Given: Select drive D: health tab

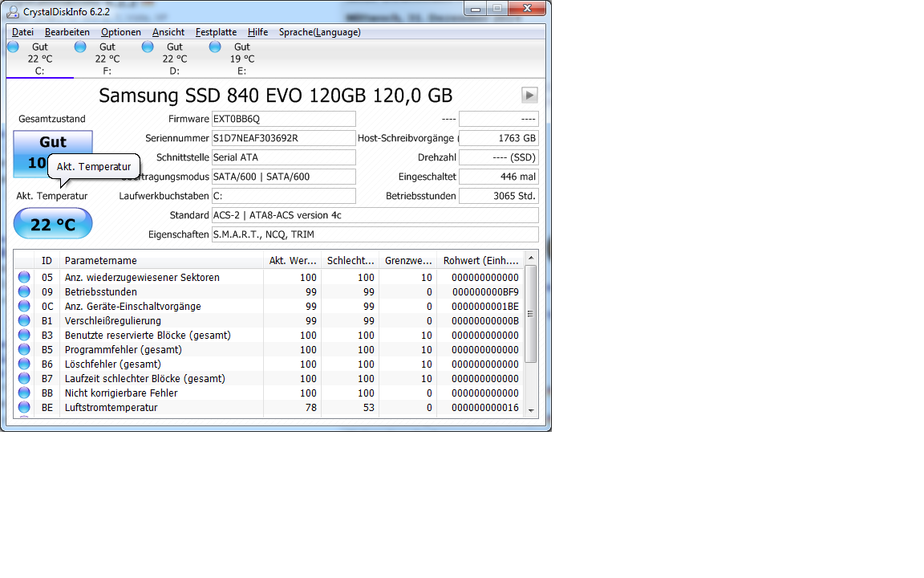Looking at the screenshot, I should pos(174,59).
